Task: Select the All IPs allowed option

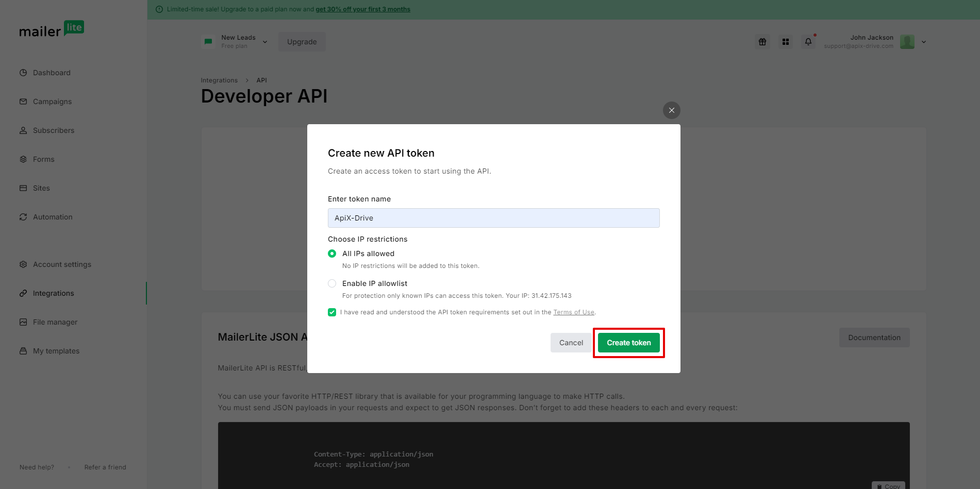Action: (x=332, y=254)
